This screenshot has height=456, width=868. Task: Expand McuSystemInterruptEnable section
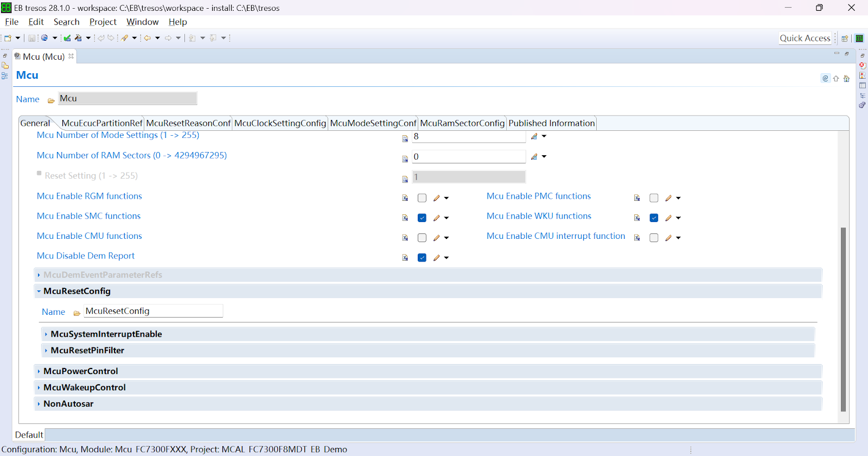pos(46,334)
